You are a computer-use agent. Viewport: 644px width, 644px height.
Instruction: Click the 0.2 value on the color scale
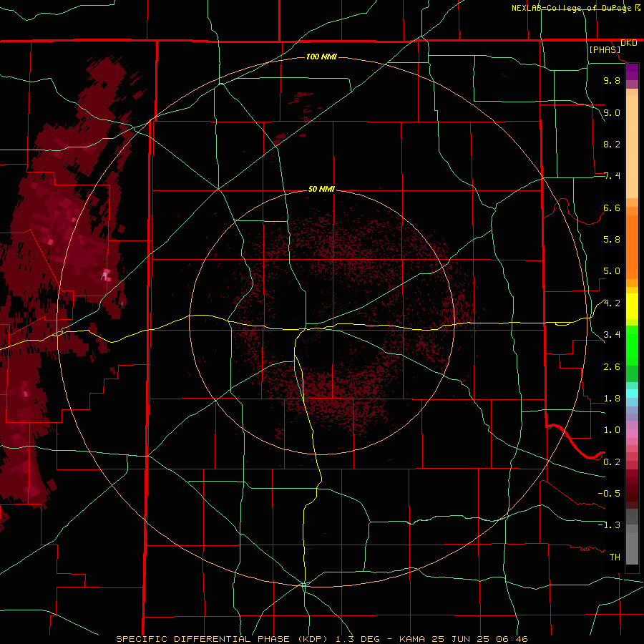point(612,462)
